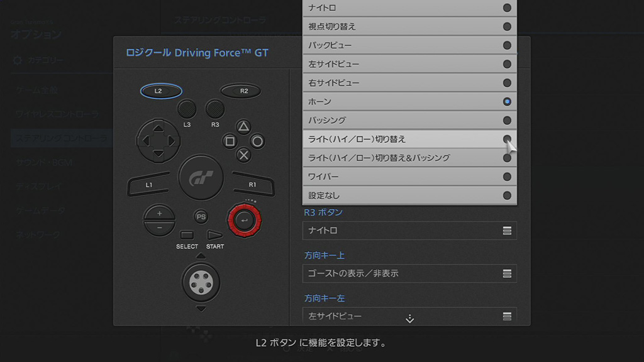Click the START button icon
The image size is (644, 362).
[x=214, y=235]
